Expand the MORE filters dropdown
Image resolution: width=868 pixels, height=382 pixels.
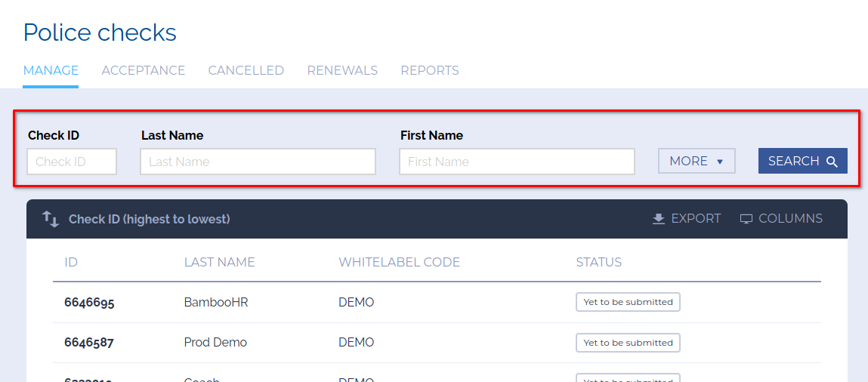tap(697, 161)
